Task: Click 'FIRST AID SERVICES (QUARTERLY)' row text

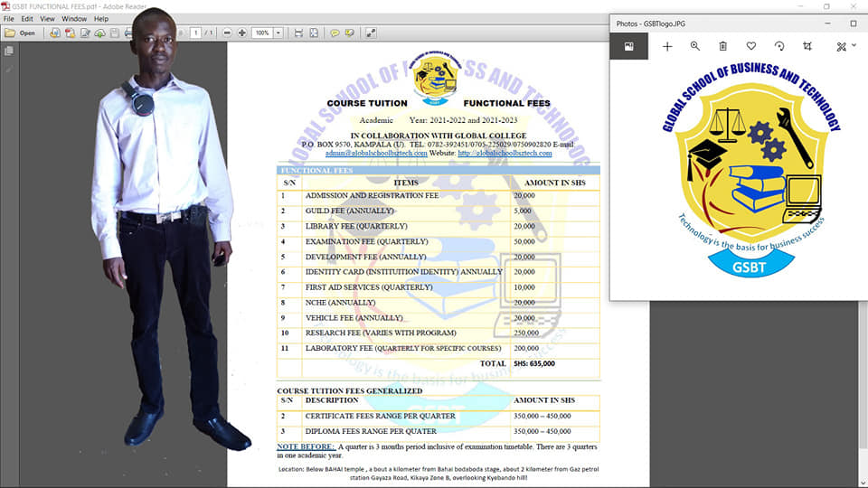Action: (x=369, y=287)
